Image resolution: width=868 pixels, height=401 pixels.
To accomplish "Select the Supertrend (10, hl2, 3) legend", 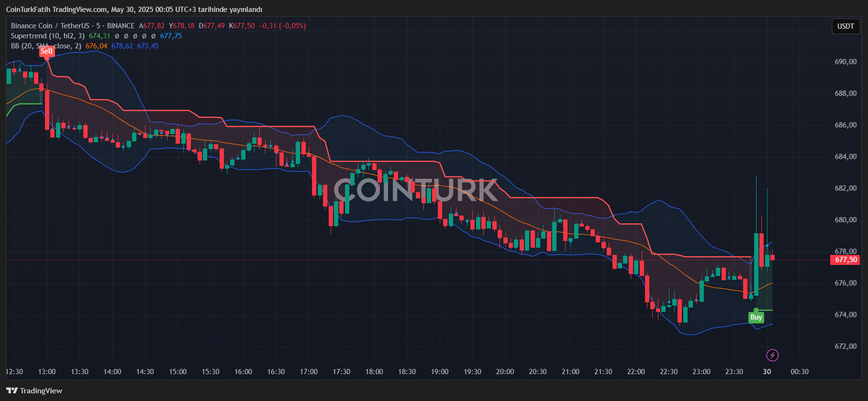I will (48, 36).
